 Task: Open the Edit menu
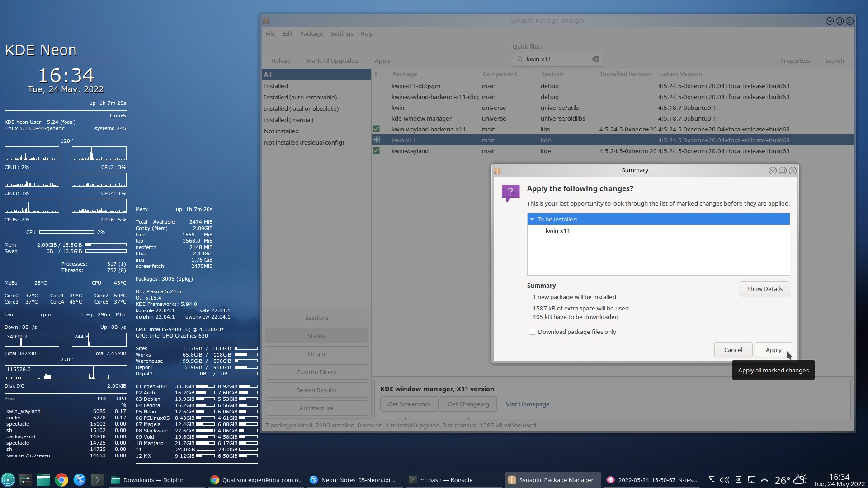(x=288, y=33)
